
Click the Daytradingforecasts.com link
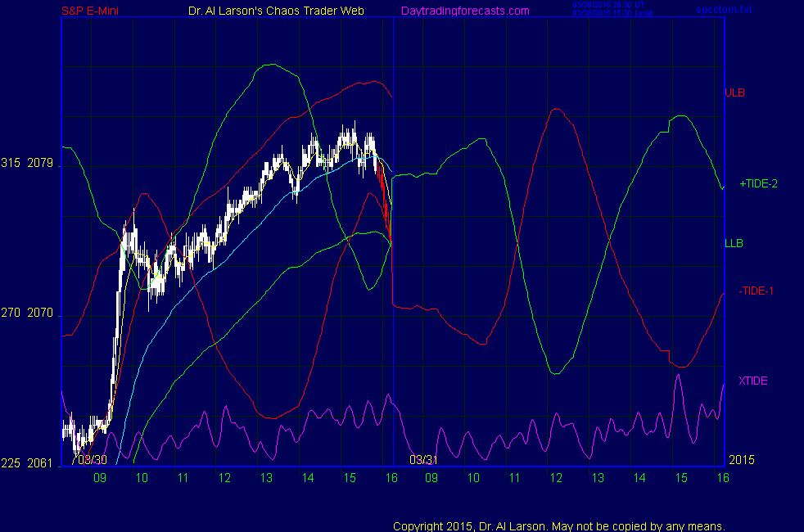tap(464, 11)
